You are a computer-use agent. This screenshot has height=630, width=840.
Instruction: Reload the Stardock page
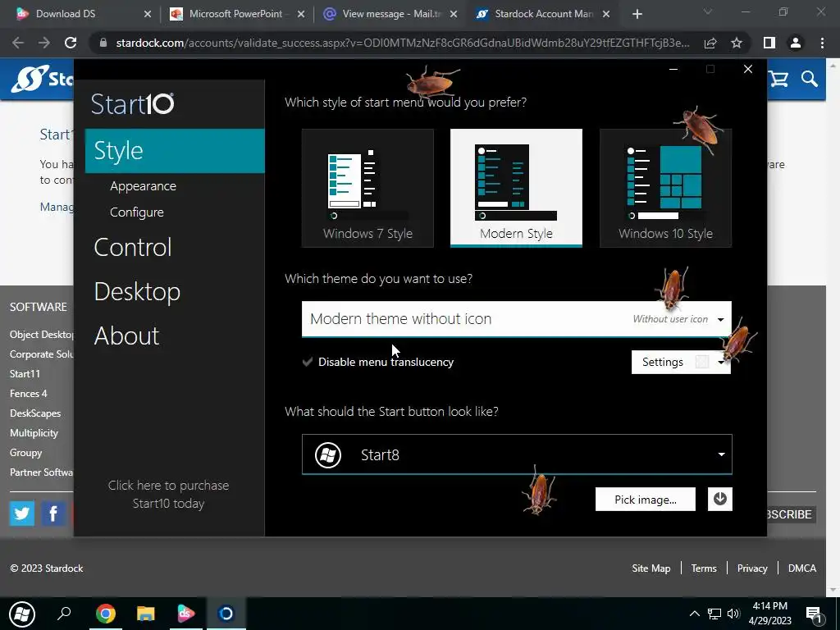point(71,43)
